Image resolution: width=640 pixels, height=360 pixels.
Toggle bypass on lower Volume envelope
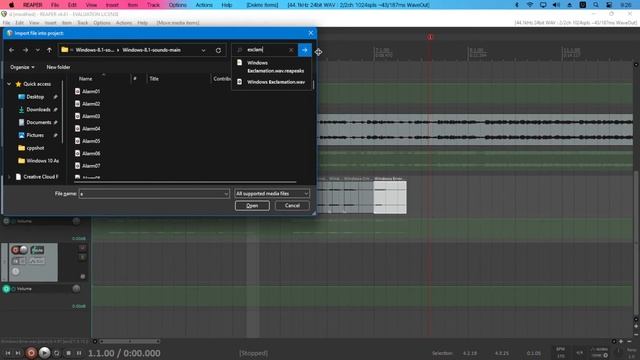(x=6, y=289)
